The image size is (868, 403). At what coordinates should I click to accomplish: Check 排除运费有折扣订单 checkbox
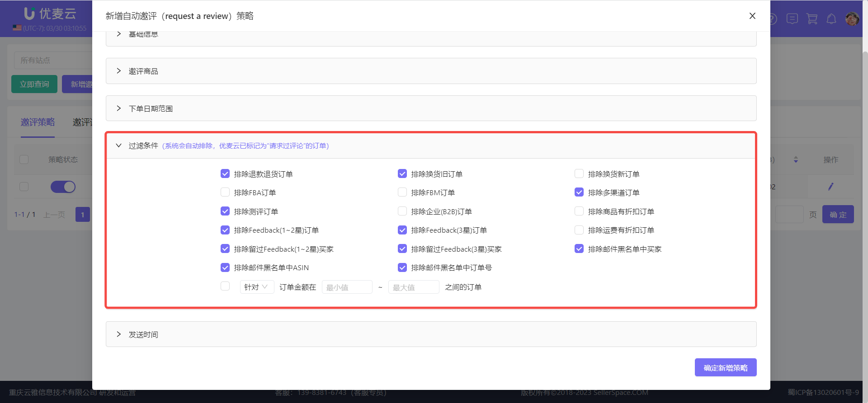click(x=579, y=230)
